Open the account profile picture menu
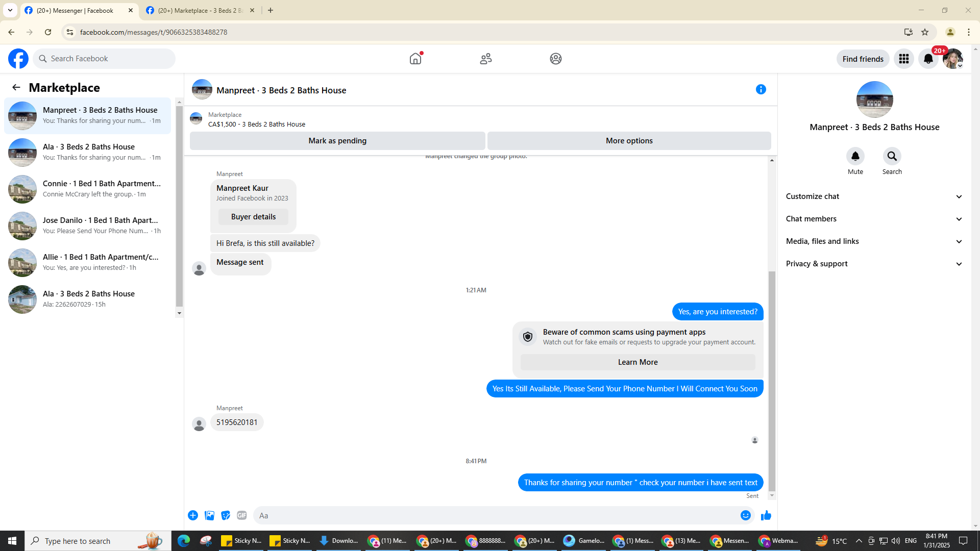Image resolution: width=980 pixels, height=551 pixels. point(953,59)
